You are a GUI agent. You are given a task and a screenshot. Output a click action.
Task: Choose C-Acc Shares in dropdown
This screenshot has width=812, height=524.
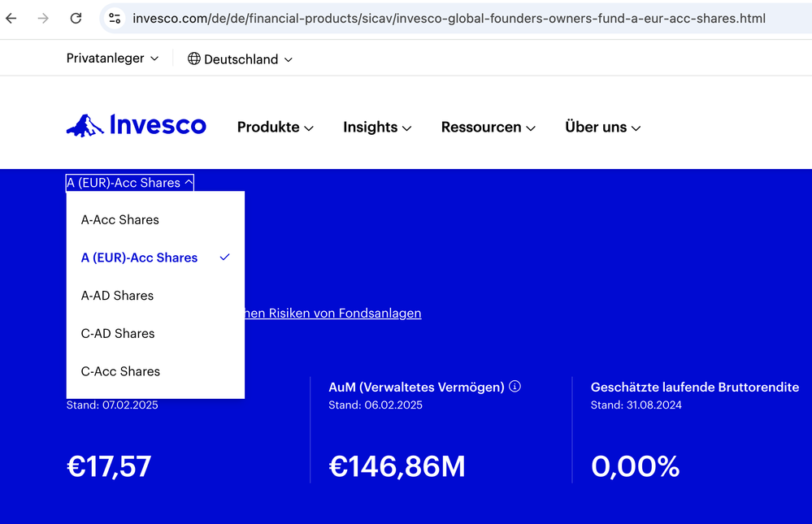click(x=155, y=371)
